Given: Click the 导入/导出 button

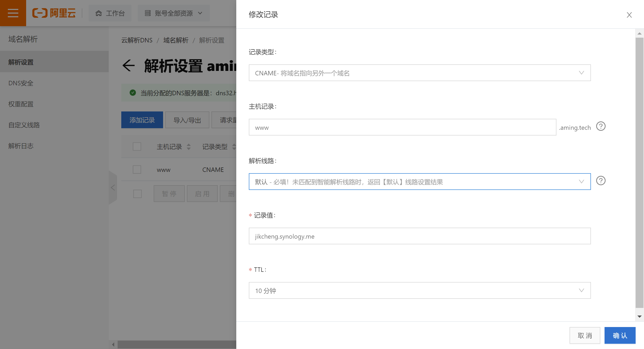Looking at the screenshot, I should [x=187, y=120].
